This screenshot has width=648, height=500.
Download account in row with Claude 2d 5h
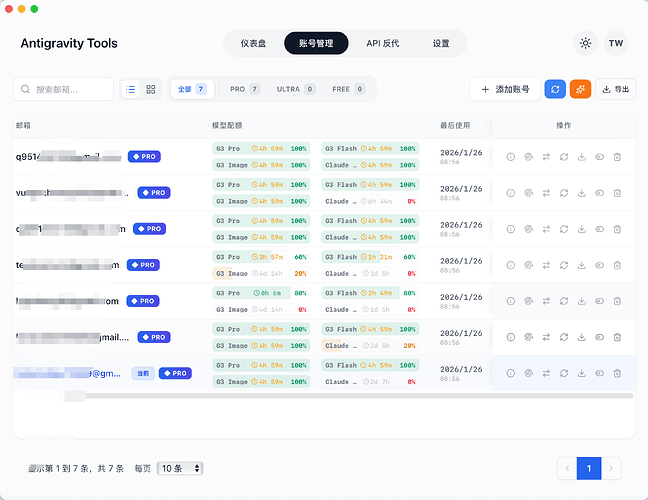(x=582, y=337)
